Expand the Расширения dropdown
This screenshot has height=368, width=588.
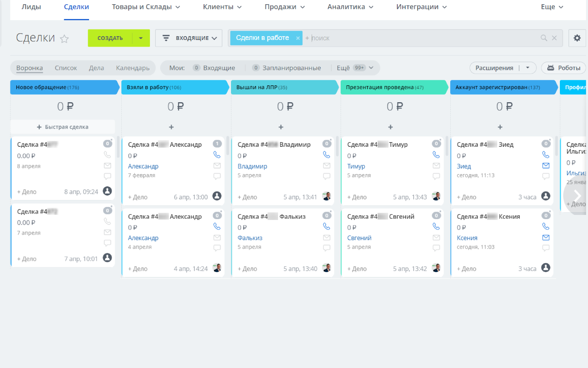tap(528, 68)
